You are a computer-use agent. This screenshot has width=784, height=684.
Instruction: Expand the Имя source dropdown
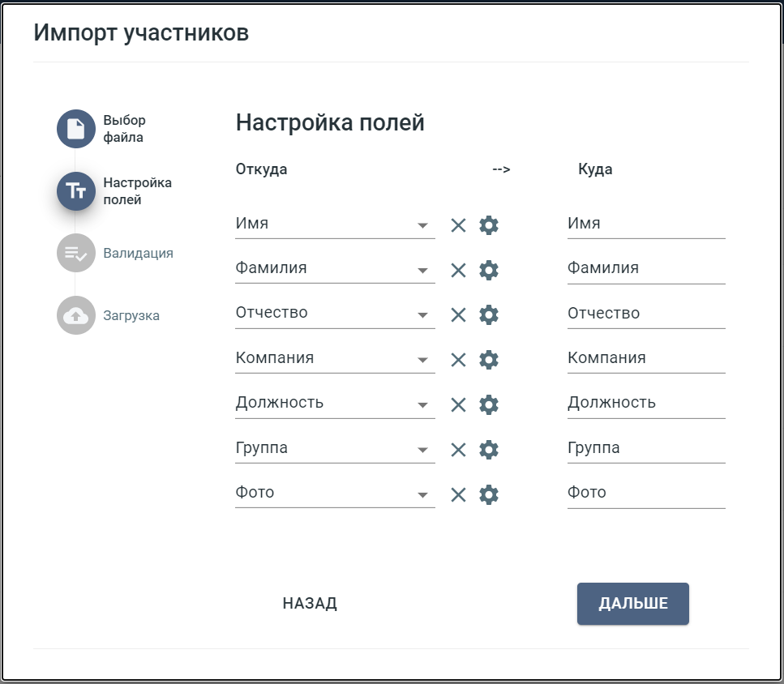[422, 226]
